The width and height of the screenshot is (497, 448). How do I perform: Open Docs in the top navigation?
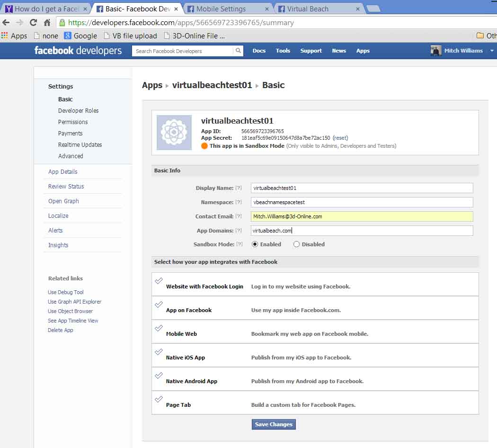click(x=259, y=51)
